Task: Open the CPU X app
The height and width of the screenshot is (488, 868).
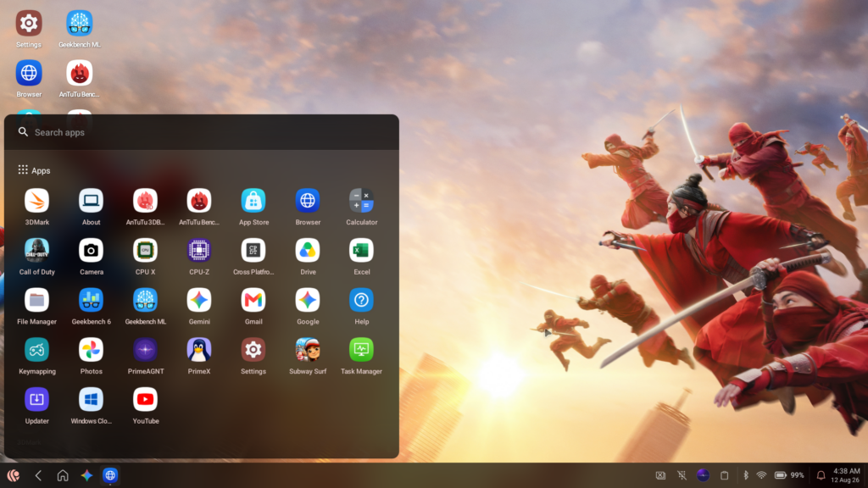Action: pos(145,251)
